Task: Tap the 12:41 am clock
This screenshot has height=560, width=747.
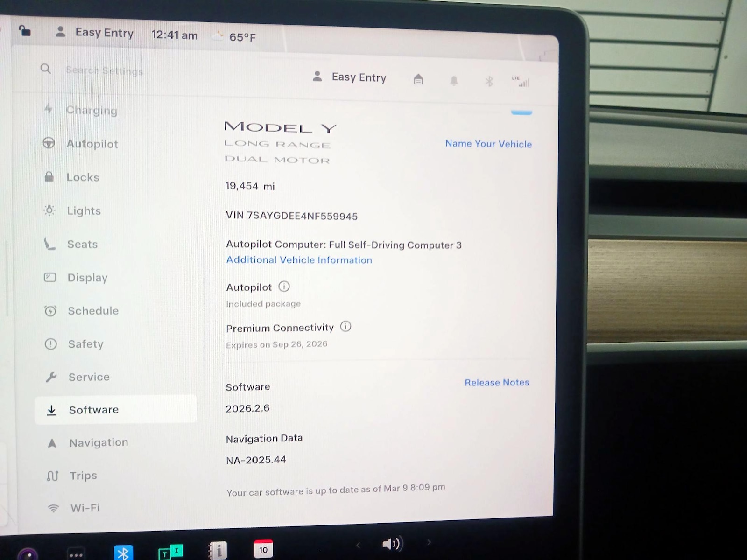Action: tap(174, 35)
